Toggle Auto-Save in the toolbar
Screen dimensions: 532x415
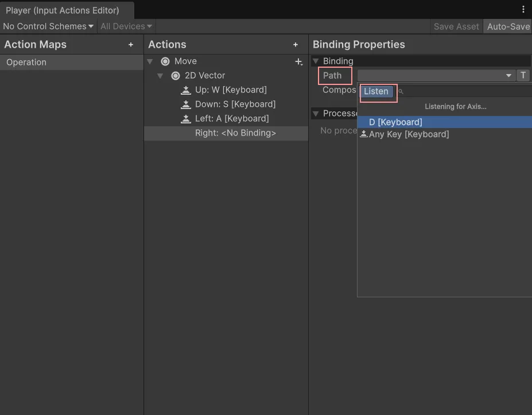(508, 26)
